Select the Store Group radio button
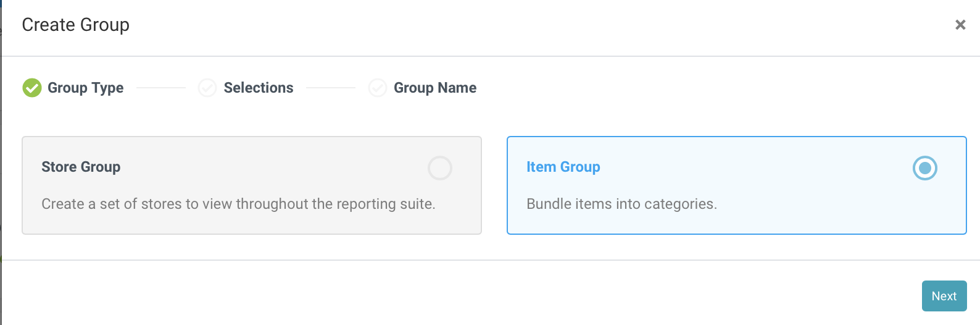Image resolution: width=980 pixels, height=325 pixels. click(x=440, y=168)
